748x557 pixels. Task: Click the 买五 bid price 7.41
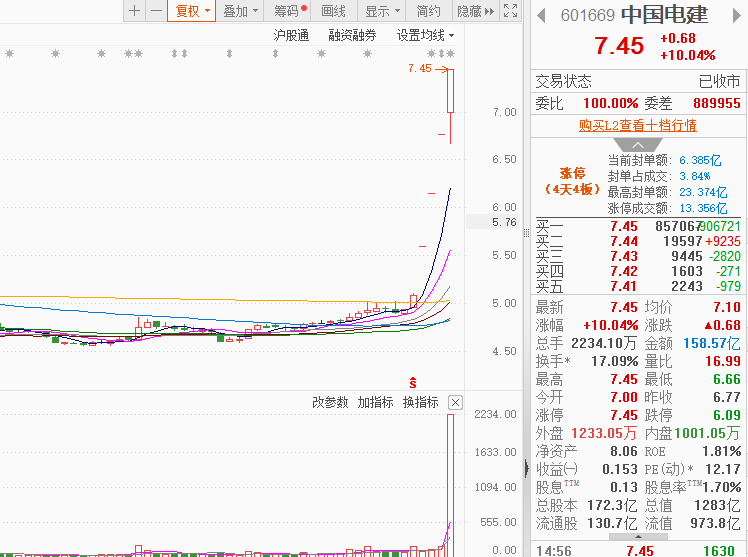pyautogui.click(x=624, y=287)
